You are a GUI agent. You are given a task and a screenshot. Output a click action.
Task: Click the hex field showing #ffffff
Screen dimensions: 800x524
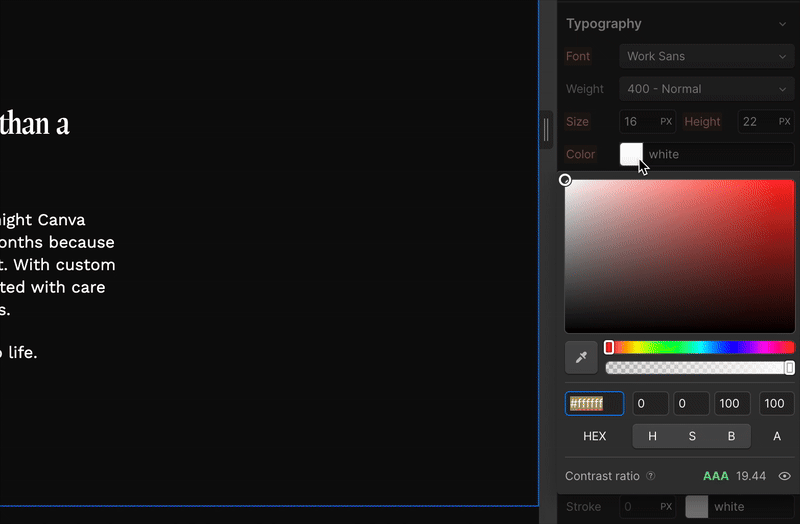pyautogui.click(x=594, y=404)
